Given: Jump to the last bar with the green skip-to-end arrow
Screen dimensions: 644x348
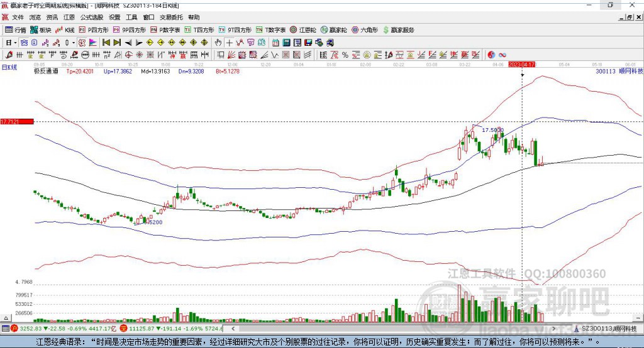Looking at the screenshot, I should 117,43.
